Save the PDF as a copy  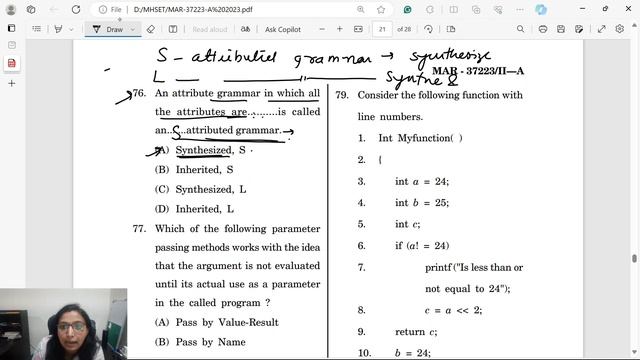(x=579, y=29)
